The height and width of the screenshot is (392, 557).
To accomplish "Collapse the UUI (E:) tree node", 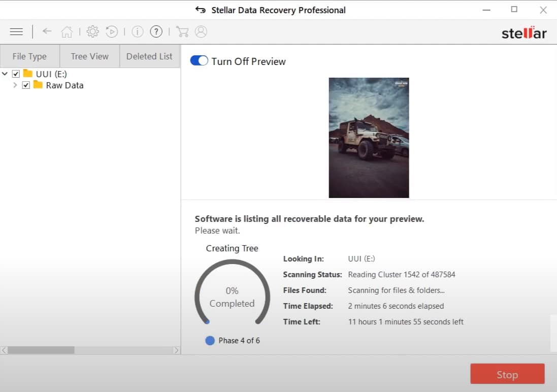I will pyautogui.click(x=5, y=74).
